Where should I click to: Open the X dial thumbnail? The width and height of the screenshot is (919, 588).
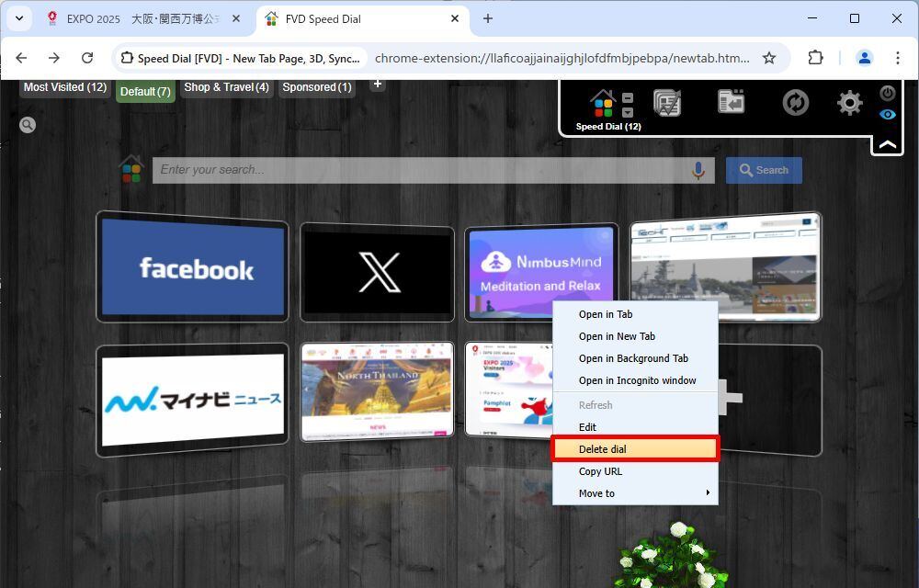click(x=378, y=272)
